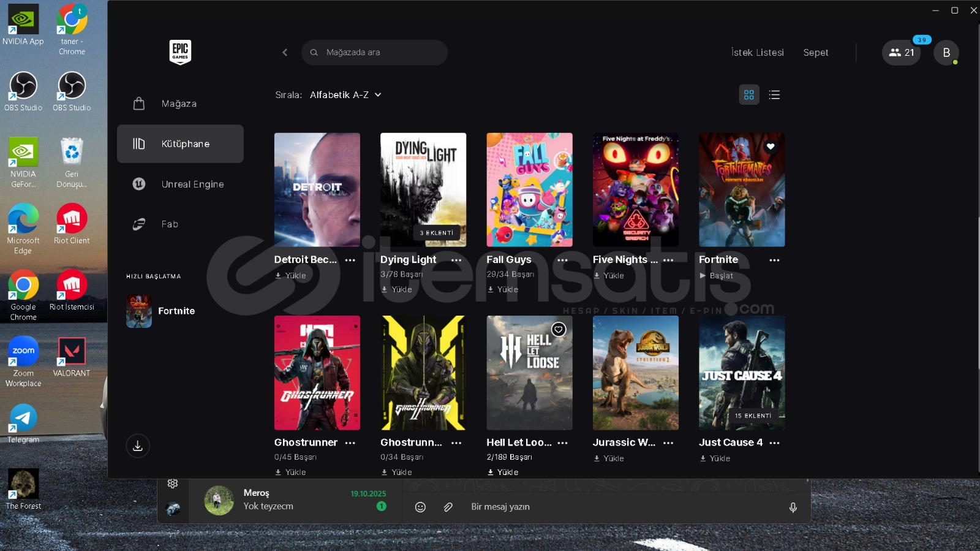Open Detroit Become Human options menu

click(350, 260)
